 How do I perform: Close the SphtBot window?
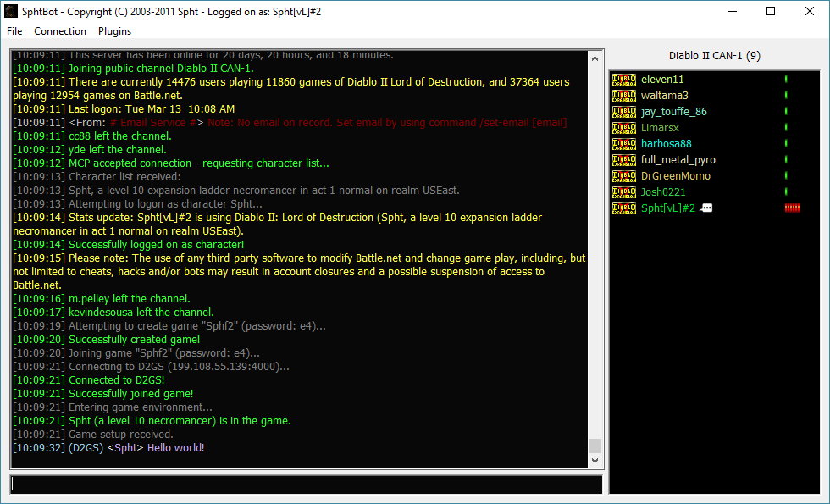pyautogui.click(x=810, y=11)
